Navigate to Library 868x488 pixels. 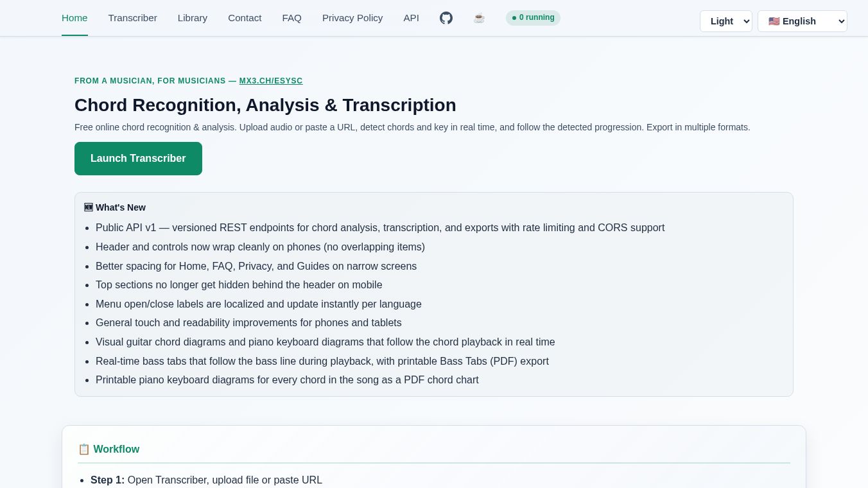click(193, 18)
